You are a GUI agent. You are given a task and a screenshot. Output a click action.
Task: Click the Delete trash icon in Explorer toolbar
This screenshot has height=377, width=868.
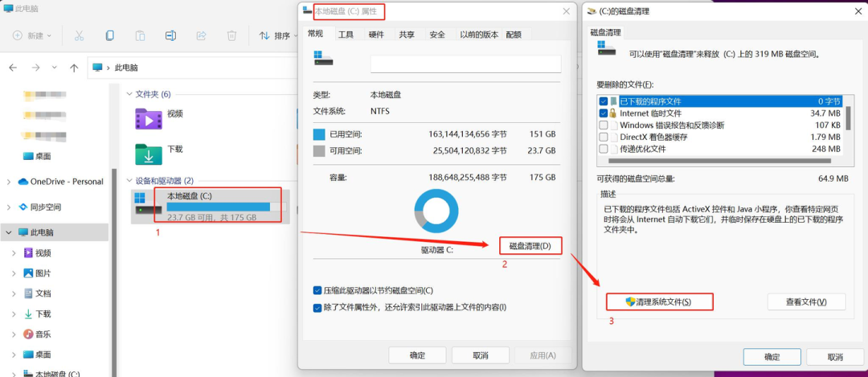(x=231, y=35)
